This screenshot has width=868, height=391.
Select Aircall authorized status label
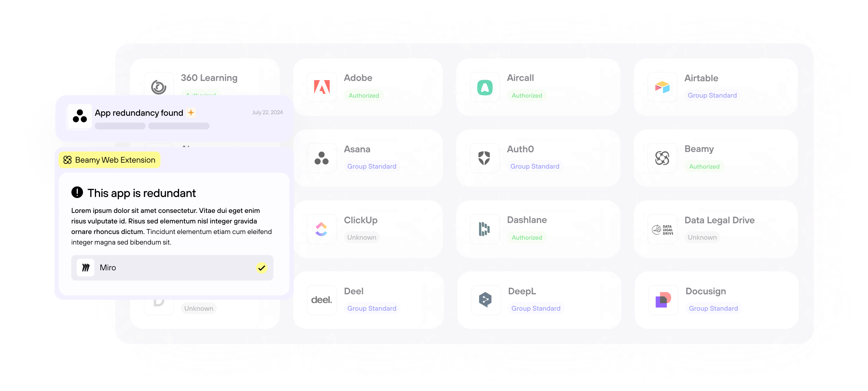coord(527,95)
